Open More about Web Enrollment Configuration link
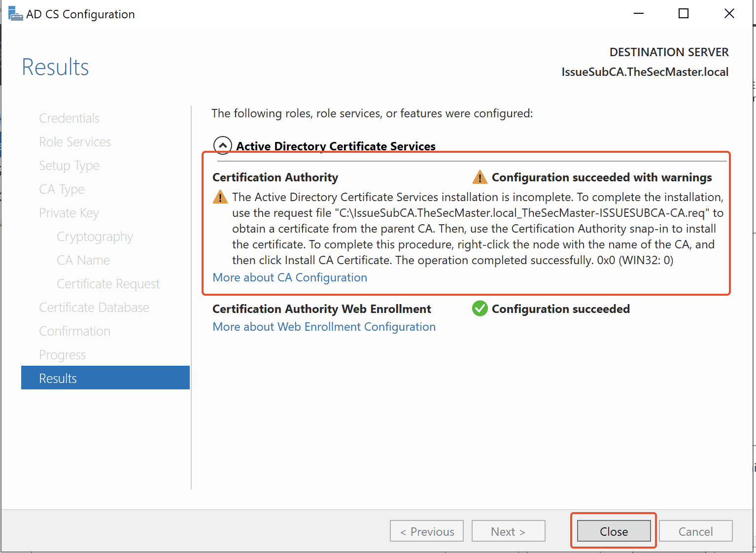 pyautogui.click(x=324, y=327)
